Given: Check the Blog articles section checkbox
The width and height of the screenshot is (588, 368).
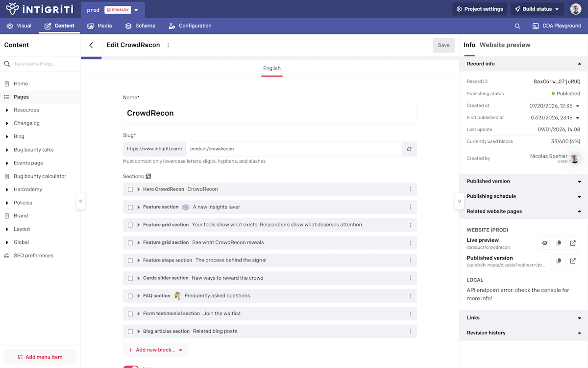Looking at the screenshot, I should [130, 331].
